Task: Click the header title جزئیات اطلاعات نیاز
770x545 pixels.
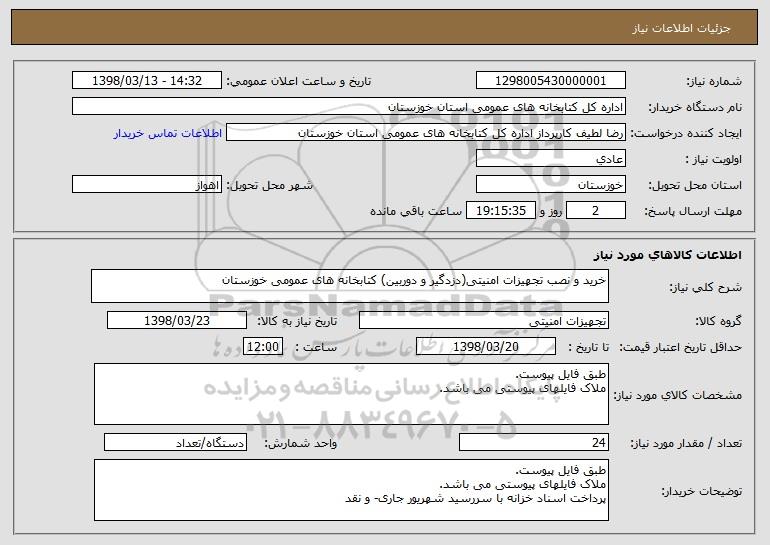Action: tap(681, 28)
